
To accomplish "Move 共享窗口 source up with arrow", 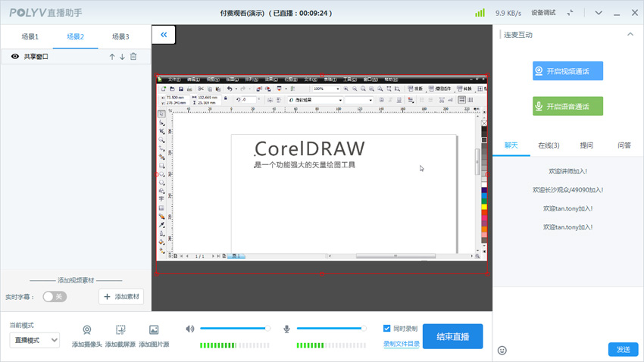I will tap(112, 57).
